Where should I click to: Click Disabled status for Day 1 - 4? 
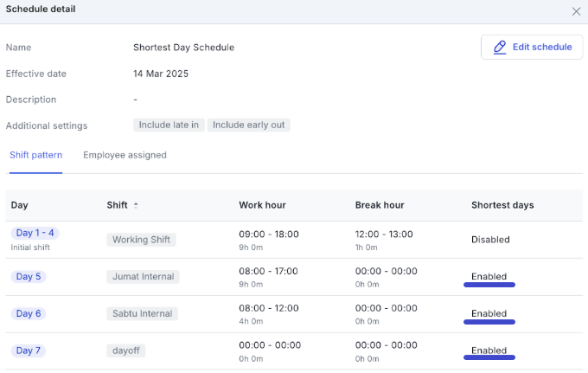point(490,240)
